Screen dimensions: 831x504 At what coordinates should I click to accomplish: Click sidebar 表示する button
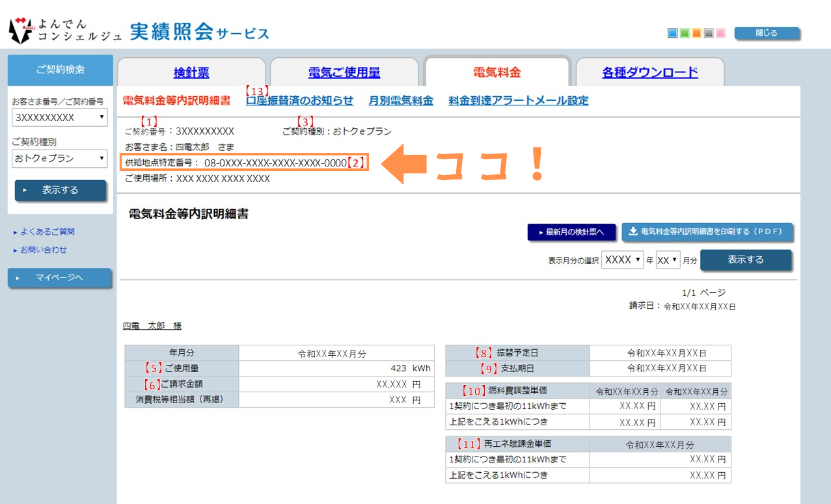tap(60, 191)
